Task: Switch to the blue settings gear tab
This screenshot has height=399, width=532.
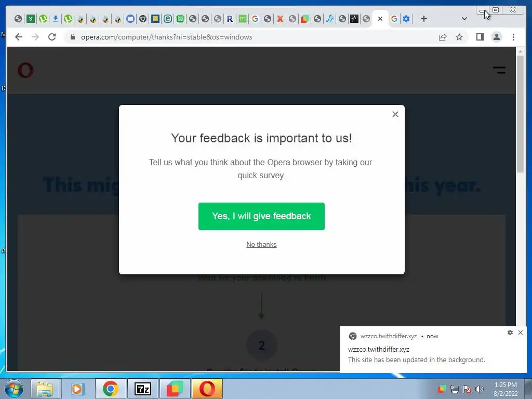Action: (x=406, y=19)
